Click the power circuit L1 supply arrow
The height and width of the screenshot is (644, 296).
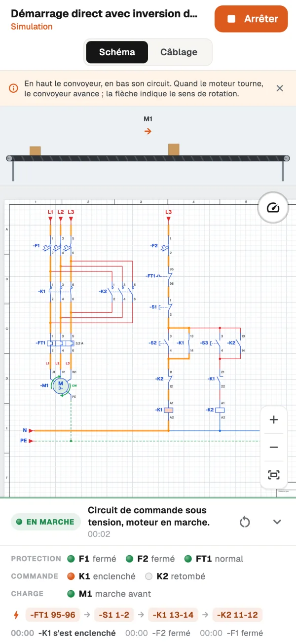(x=50, y=218)
